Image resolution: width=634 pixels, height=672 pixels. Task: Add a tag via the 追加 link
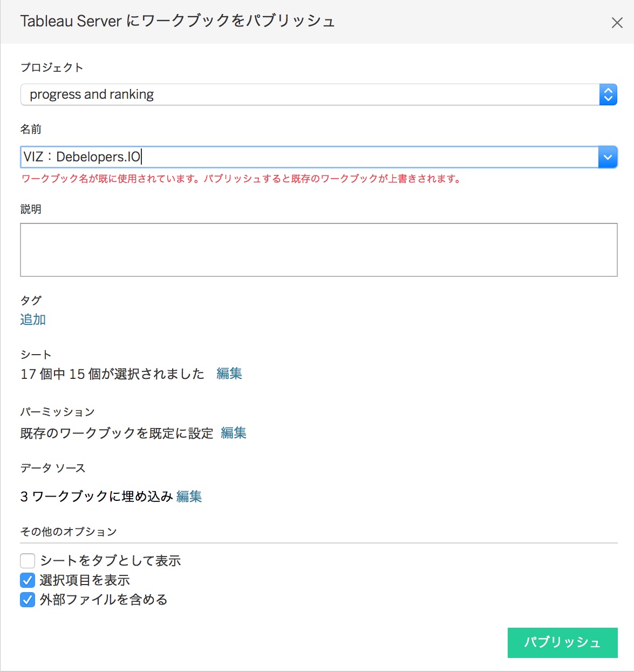pos(32,320)
